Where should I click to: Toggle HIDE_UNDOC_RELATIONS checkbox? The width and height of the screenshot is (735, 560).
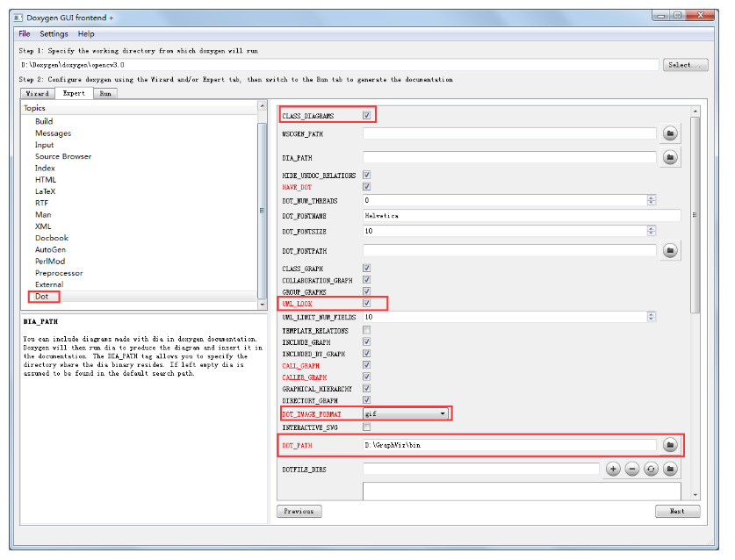366,175
